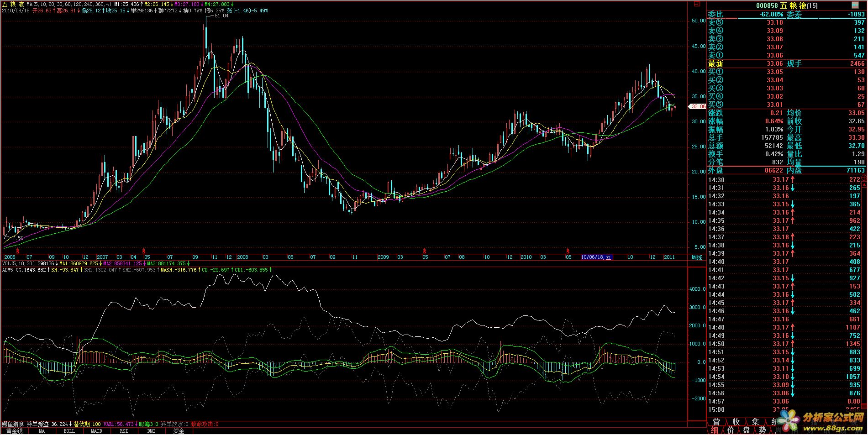Click the first red S marker near 2006
The image size is (868, 435).
[18, 251]
